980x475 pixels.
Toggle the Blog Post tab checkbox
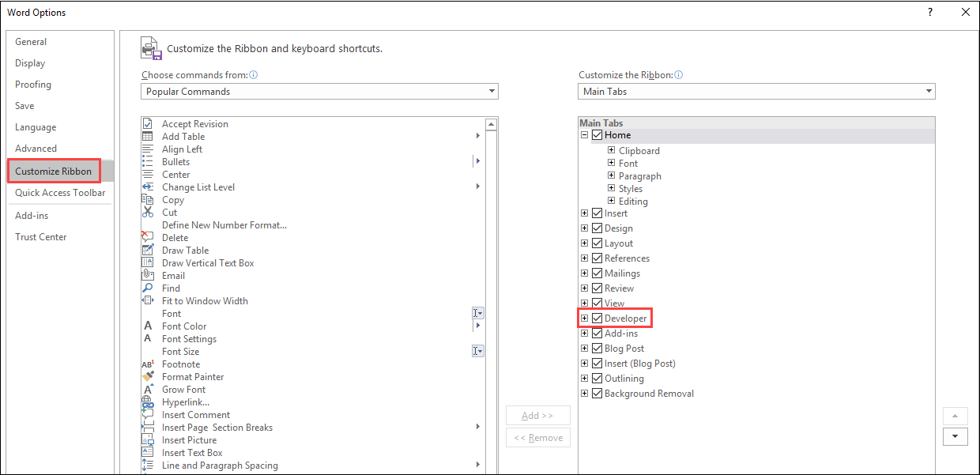597,349
